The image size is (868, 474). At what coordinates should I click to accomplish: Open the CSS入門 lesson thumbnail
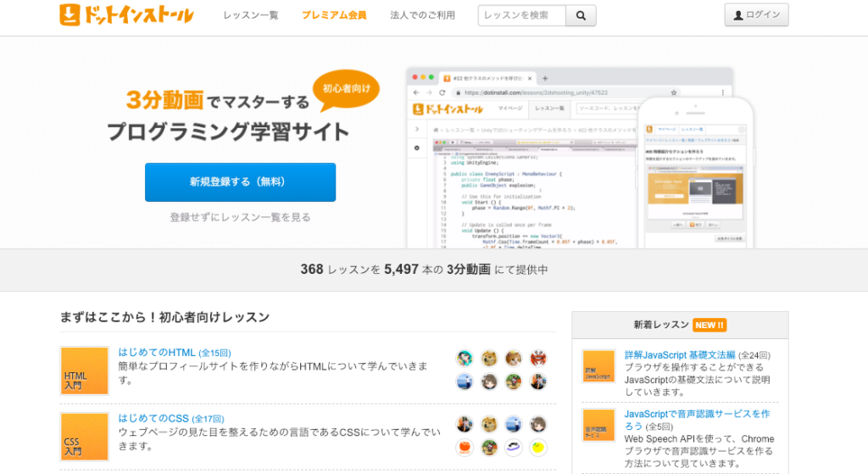(x=84, y=437)
